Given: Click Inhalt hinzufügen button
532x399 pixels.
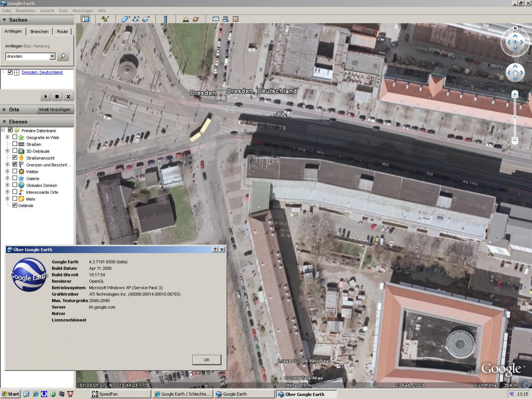Looking at the screenshot, I should [55, 110].
